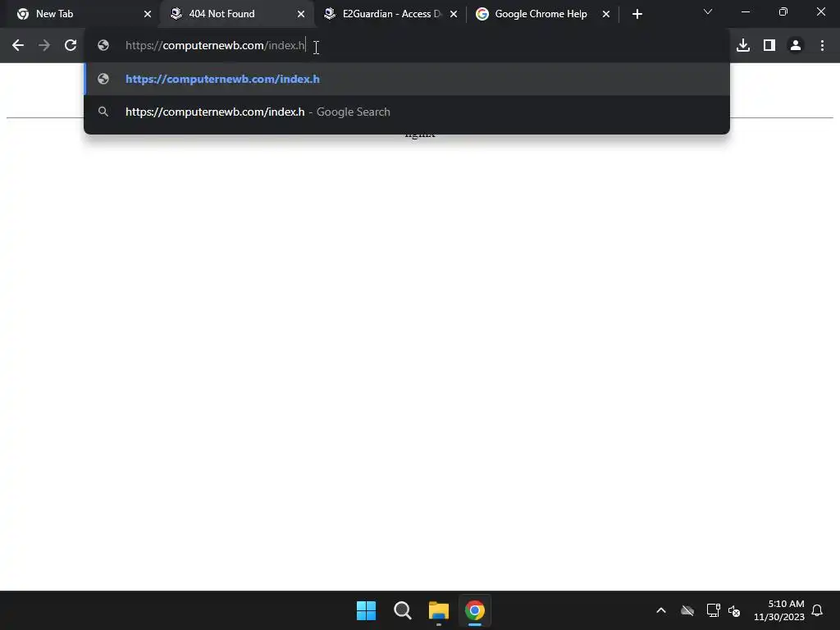Reload the current page

click(x=71, y=46)
